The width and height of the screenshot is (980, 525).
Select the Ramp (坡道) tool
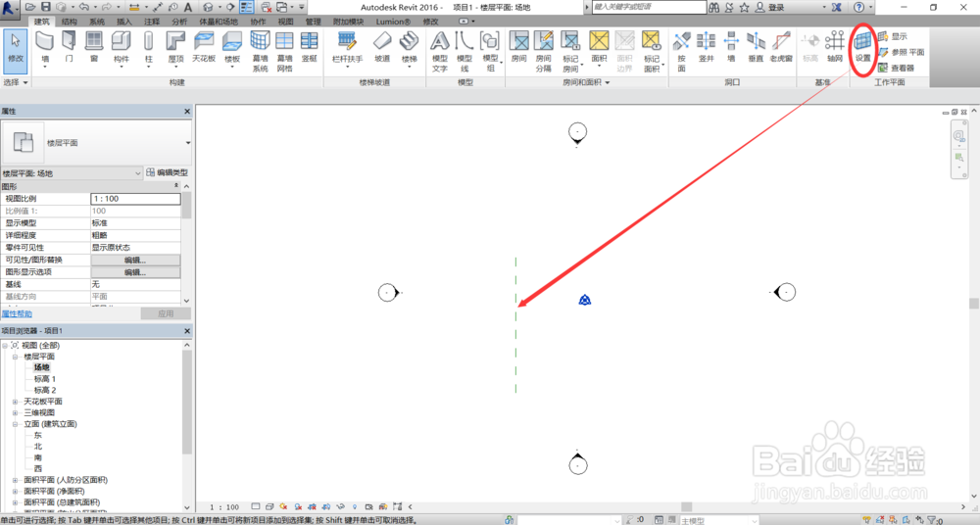(x=382, y=48)
